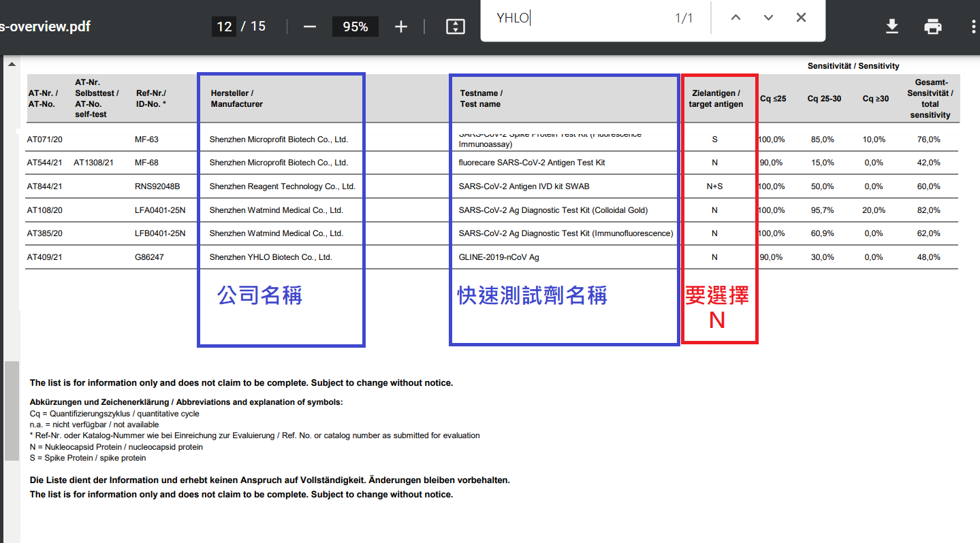Viewport: 980px width, 543px height.
Task: Print the PDF document
Action: coord(932,27)
